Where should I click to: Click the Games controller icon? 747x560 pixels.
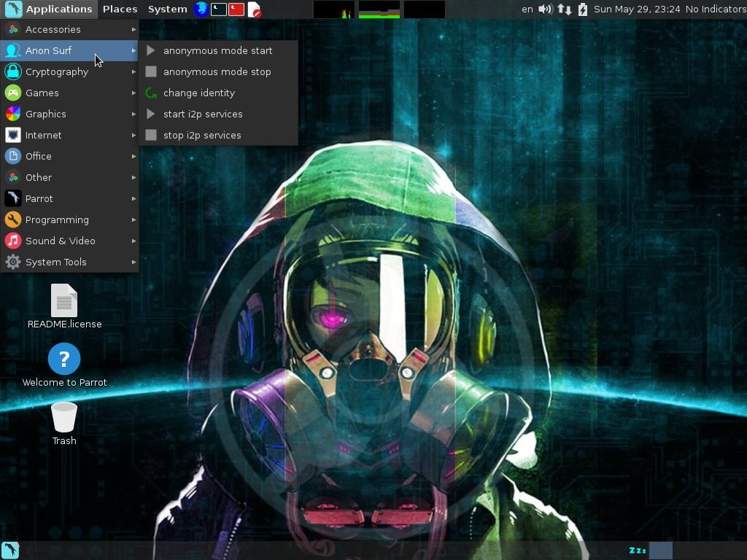pyautogui.click(x=13, y=93)
